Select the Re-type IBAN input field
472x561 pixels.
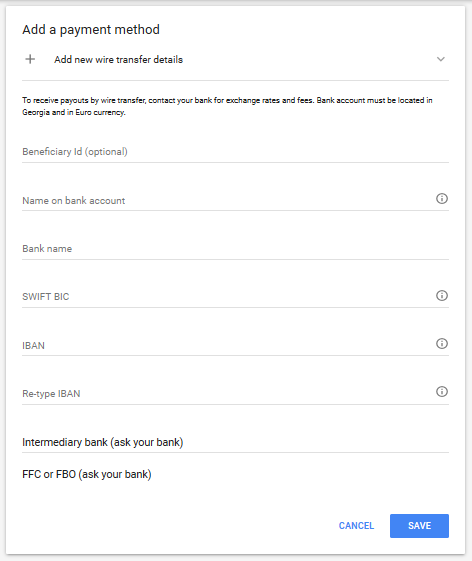click(x=228, y=394)
